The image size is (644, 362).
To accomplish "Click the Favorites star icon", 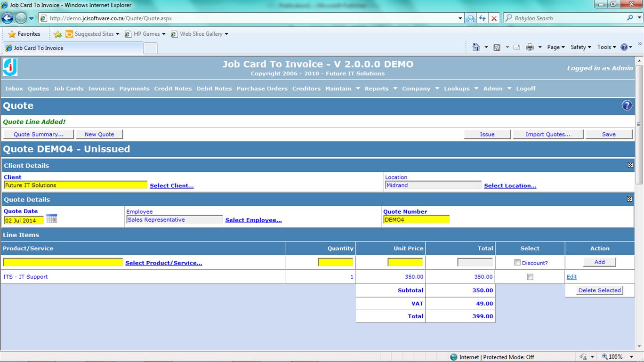I will coord(12,34).
